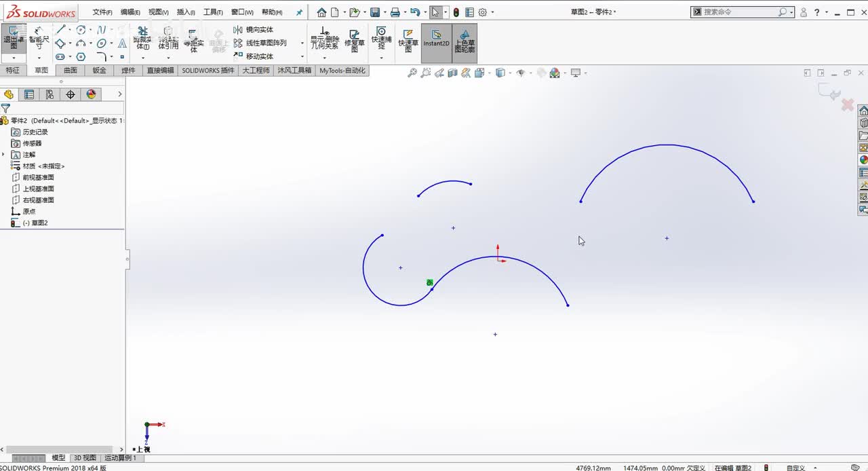Open the Tools (工具) menu
Image resolution: width=868 pixels, height=471 pixels.
(213, 12)
